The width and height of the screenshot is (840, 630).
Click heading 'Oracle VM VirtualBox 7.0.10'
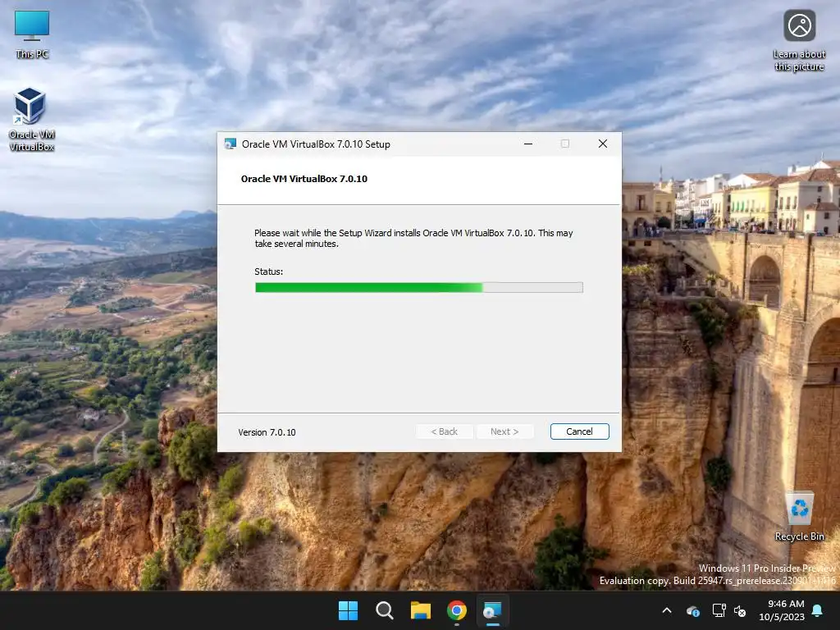tap(304, 179)
